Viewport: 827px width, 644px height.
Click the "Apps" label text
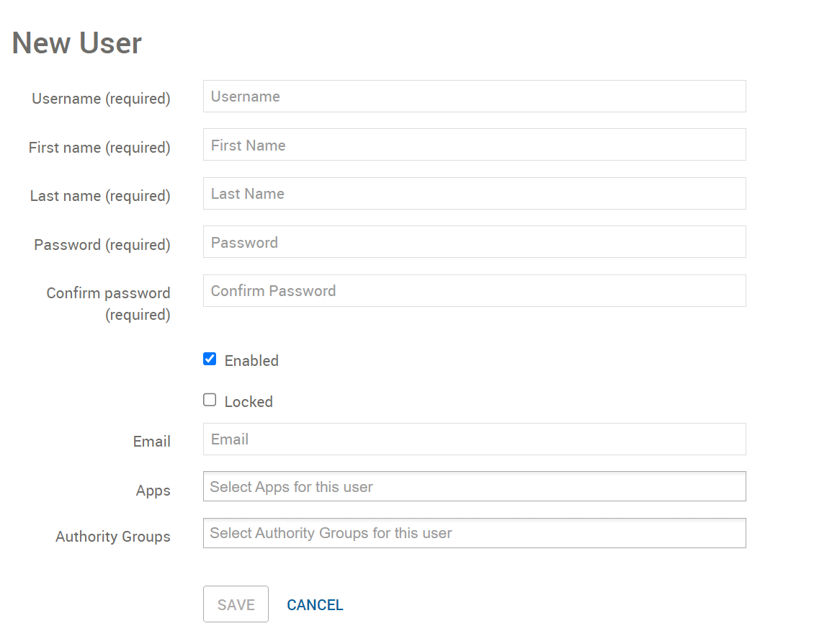(x=153, y=491)
